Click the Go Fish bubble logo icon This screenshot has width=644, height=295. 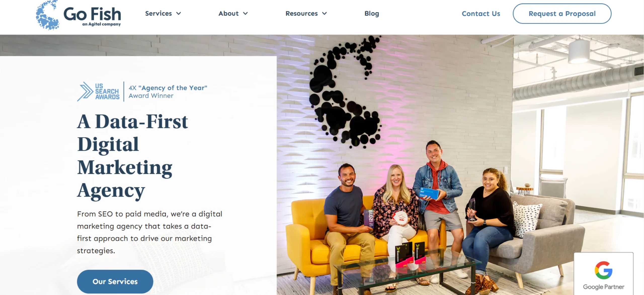coord(47,15)
